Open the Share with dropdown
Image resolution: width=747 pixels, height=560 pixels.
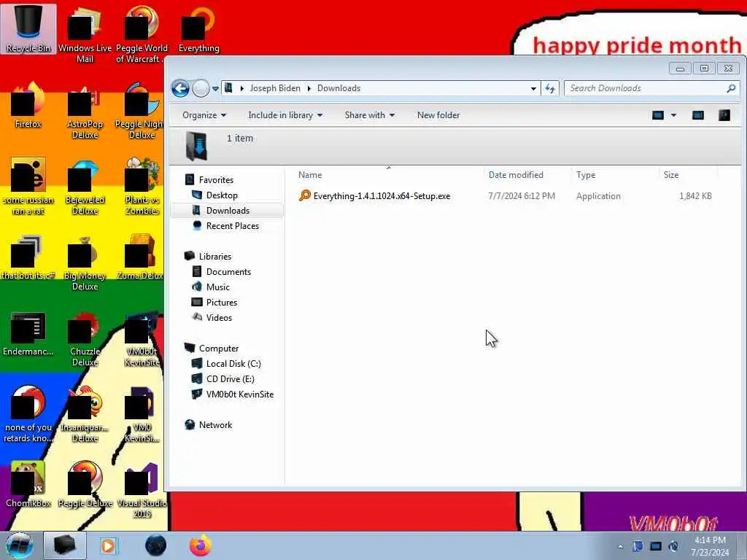(x=370, y=115)
